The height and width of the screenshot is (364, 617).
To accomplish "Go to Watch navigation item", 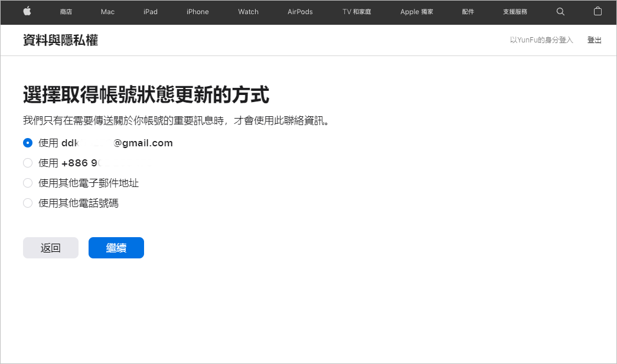I will 248,12.
